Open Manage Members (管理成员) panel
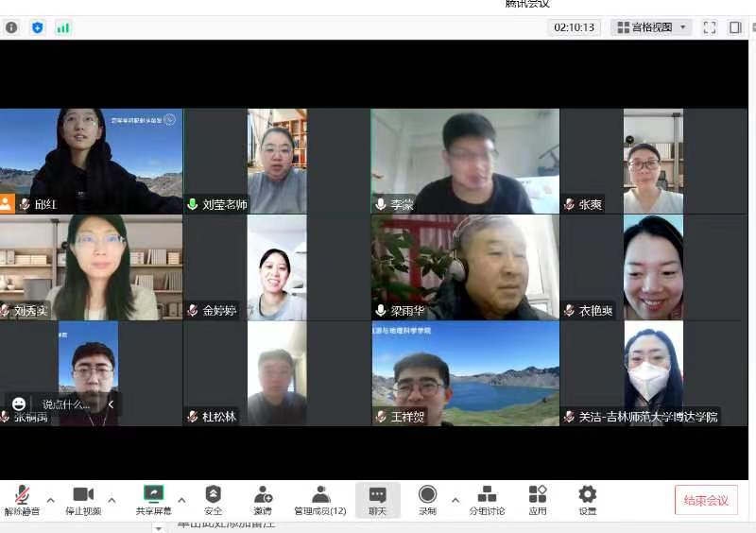The height and width of the screenshot is (533, 756). (x=320, y=500)
